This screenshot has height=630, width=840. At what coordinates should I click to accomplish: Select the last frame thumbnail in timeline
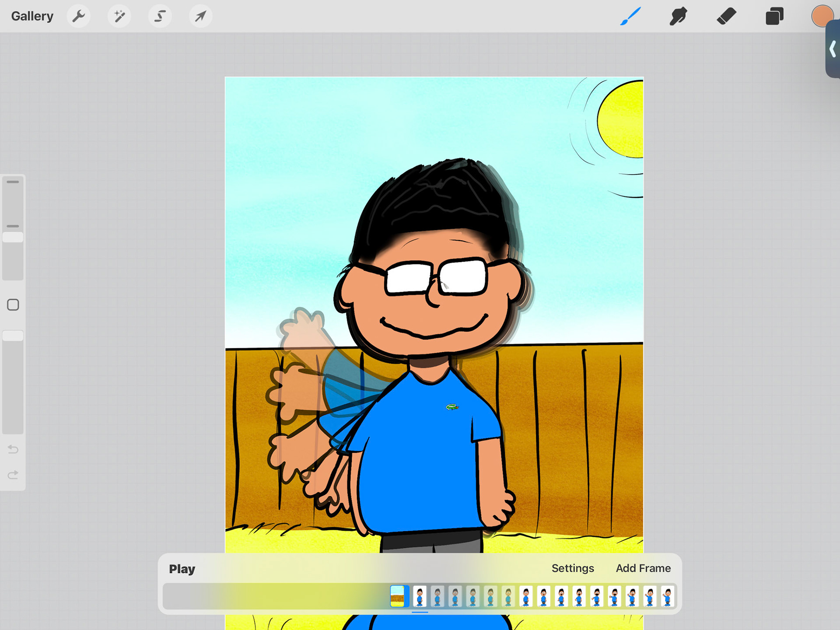(667, 596)
